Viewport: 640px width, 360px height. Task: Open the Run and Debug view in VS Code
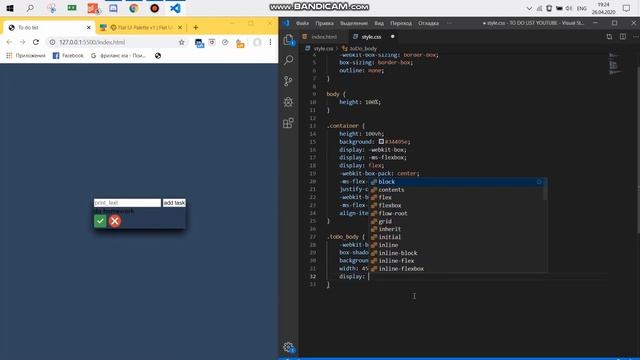pos(289,102)
